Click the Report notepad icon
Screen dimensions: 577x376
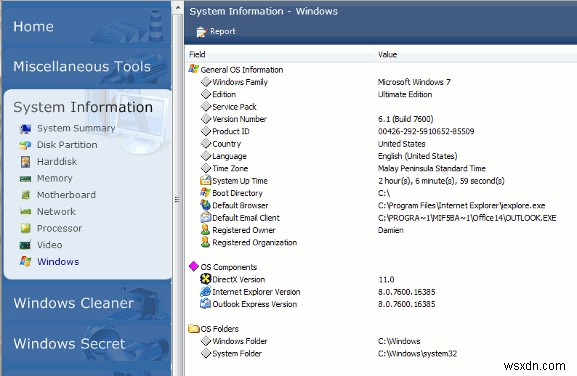click(201, 32)
